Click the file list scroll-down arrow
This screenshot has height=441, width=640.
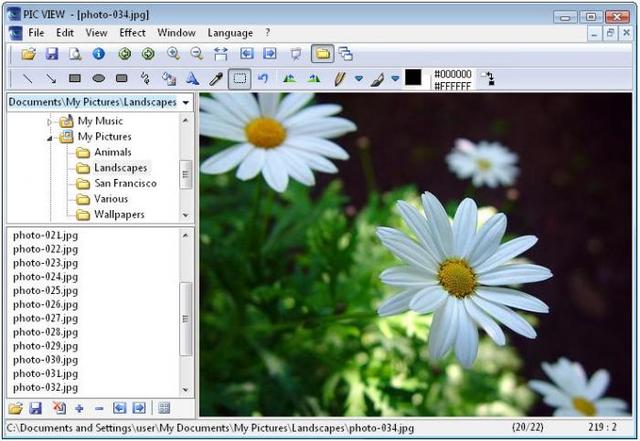tap(186, 390)
